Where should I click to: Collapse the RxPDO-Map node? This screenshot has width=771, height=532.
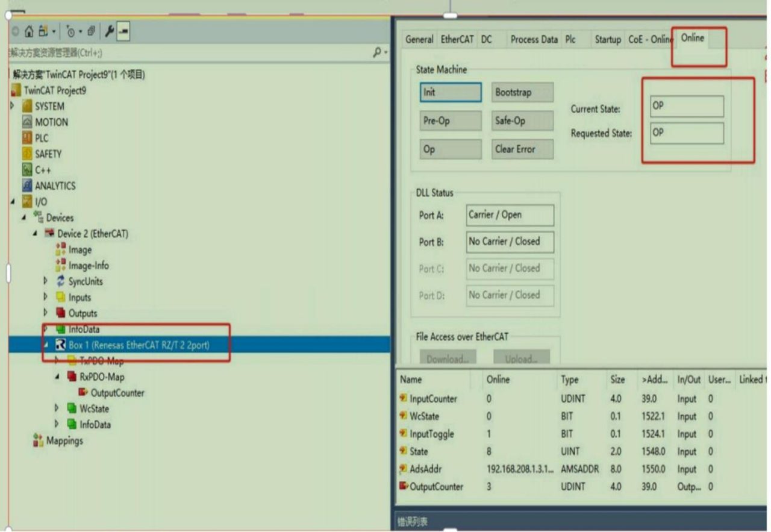[57, 377]
